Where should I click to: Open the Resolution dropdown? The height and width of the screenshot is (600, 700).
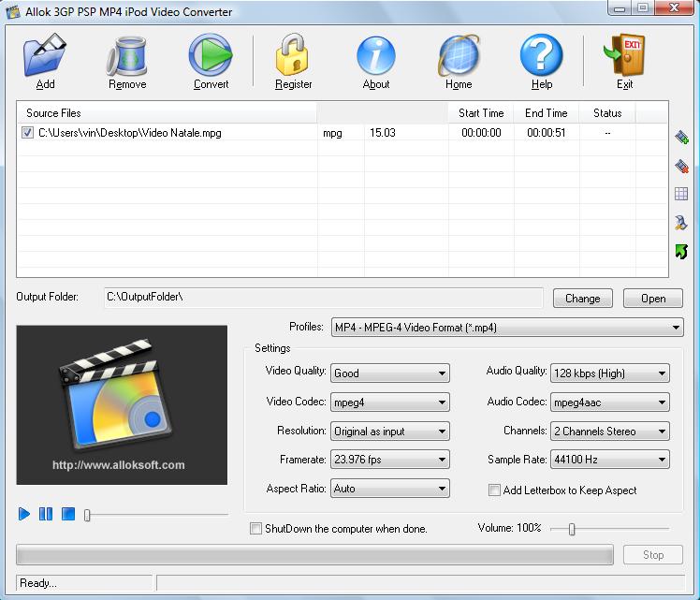(x=389, y=432)
